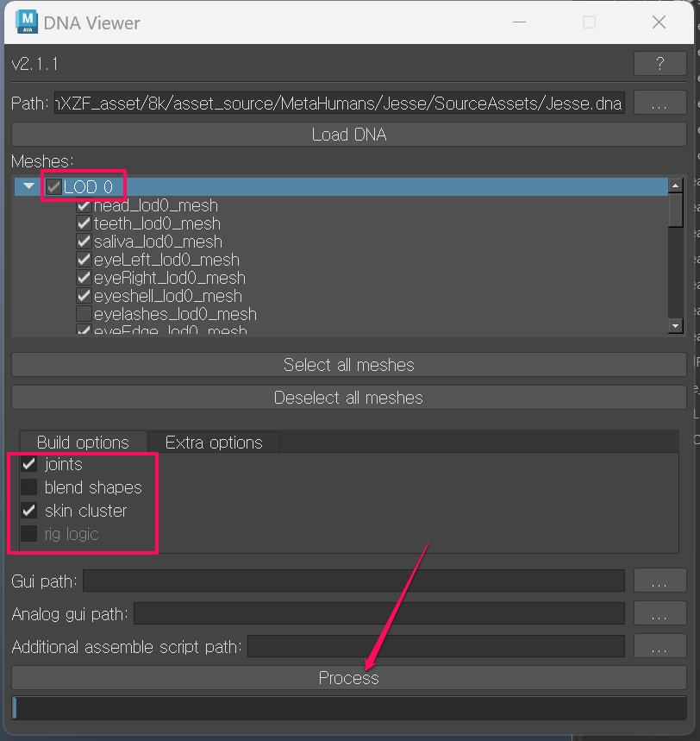Enable the blend shapes option

click(28, 487)
